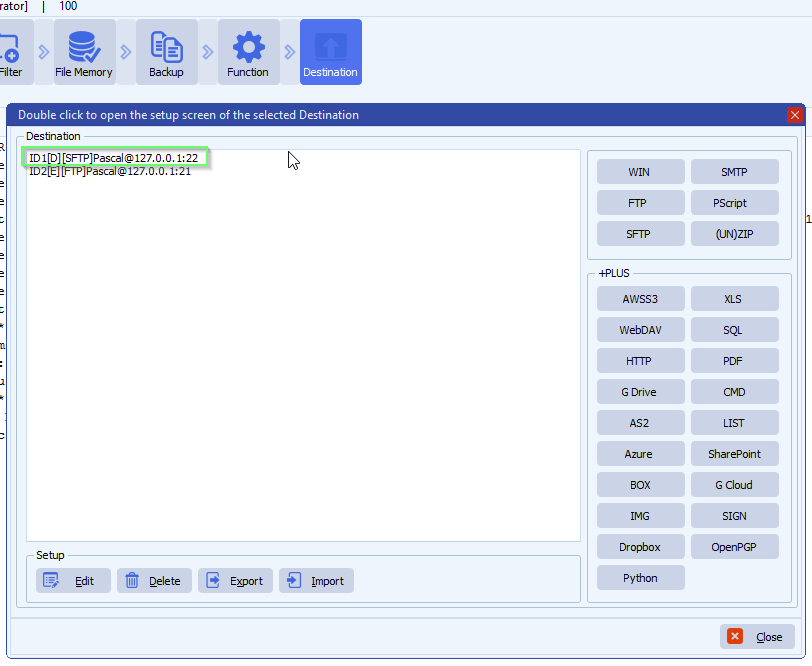Click the arrow between Function and Destination
Viewport: 812px width, 666px height.
(290, 52)
